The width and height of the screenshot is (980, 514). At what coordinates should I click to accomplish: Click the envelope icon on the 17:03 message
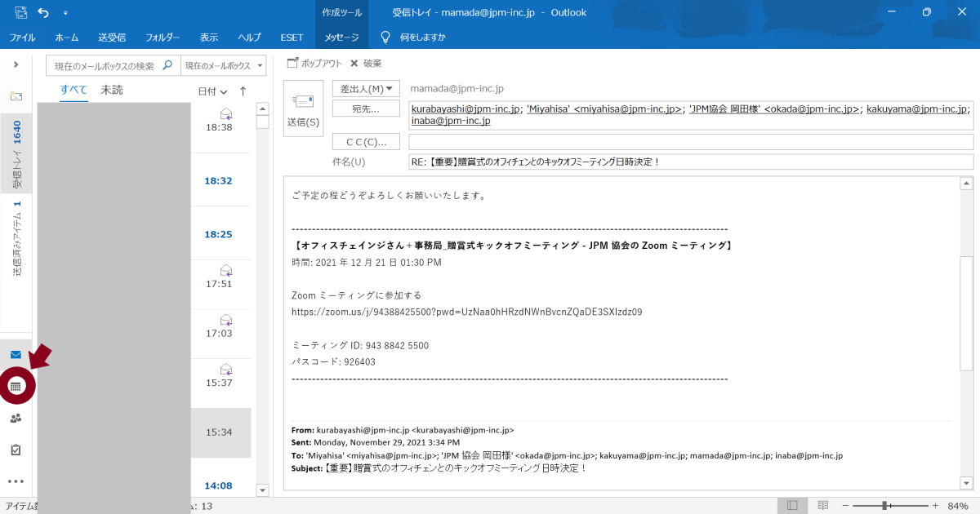(226, 319)
